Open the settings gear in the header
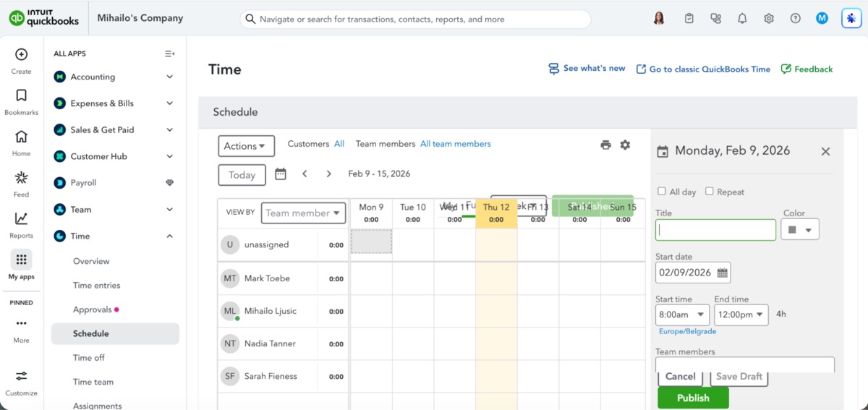Screen dimensions: 868x410 point(769,19)
